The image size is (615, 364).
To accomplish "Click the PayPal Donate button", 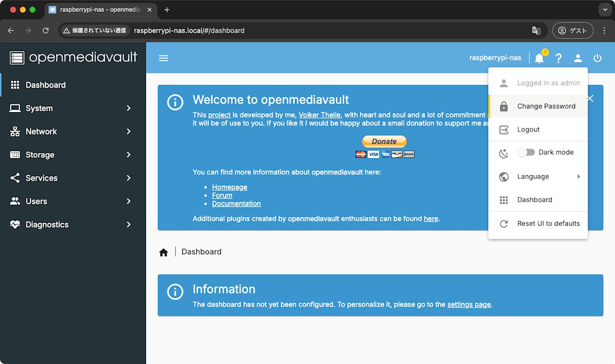I will pyautogui.click(x=384, y=141).
